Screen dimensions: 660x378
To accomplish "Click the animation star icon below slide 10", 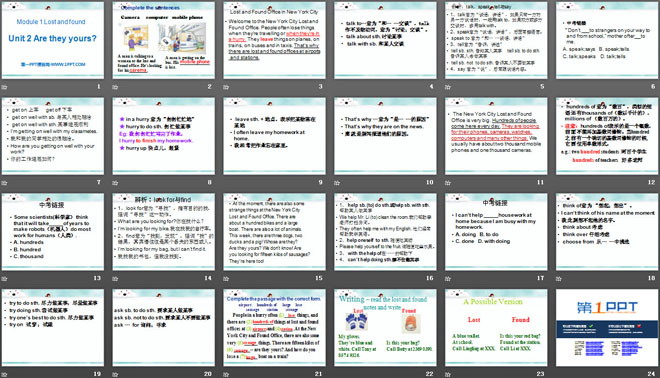I will (x=337, y=183).
